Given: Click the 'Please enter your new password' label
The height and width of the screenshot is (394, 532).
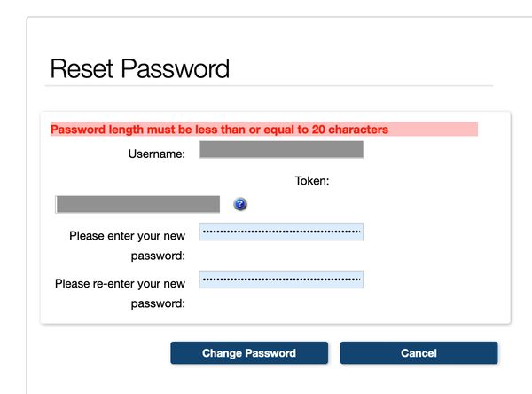Looking at the screenshot, I should coord(127,246).
